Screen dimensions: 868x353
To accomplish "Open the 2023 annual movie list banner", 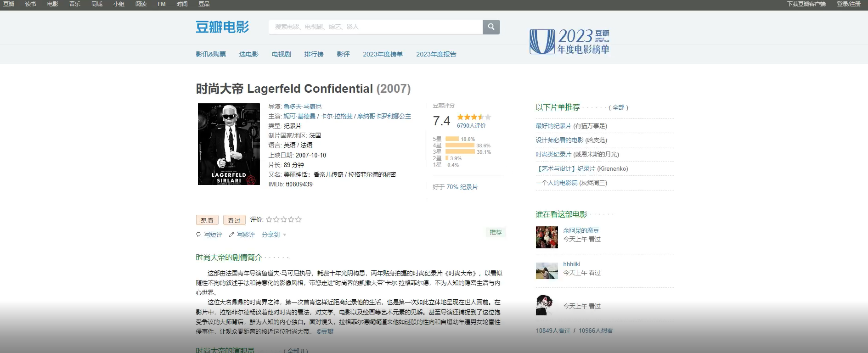I will point(569,41).
